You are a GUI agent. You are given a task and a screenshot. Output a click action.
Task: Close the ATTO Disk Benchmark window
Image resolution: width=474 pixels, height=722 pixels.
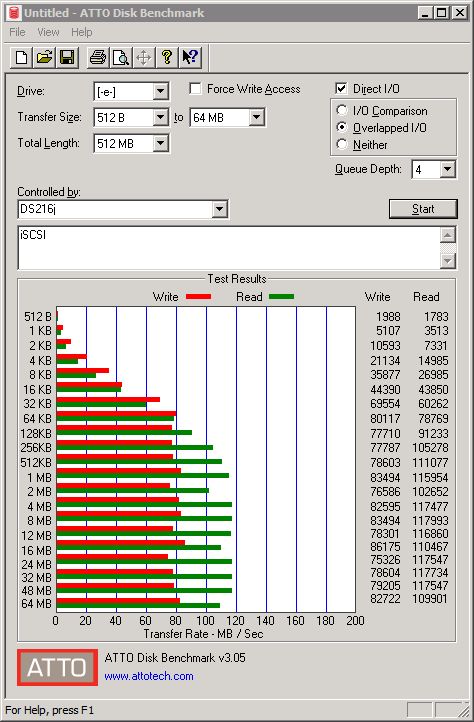[x=459, y=13]
